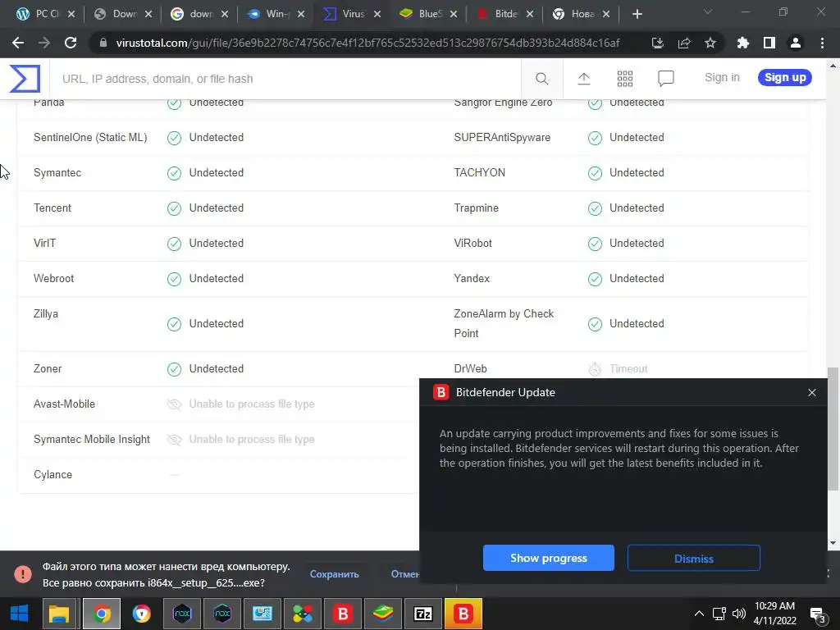Click the page vertical scrollbar thumb
The width and height of the screenshot is (840, 630).
pos(833,428)
